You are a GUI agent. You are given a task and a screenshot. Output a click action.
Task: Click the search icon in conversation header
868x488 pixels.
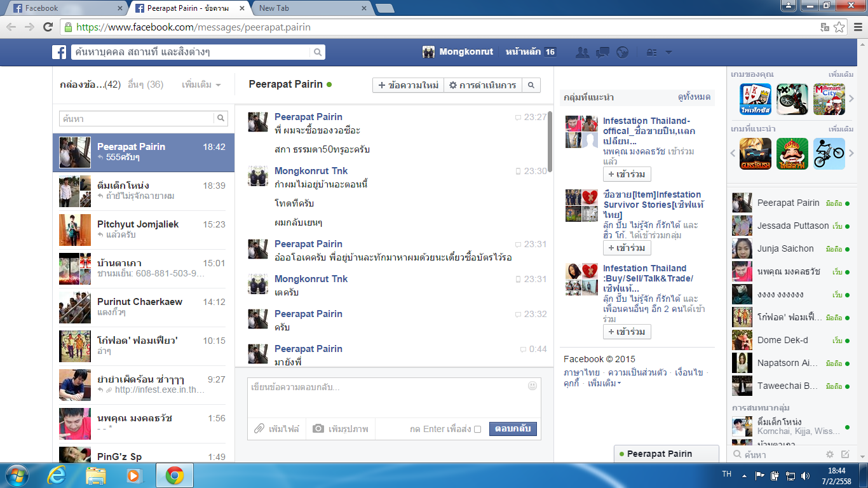[x=532, y=85]
